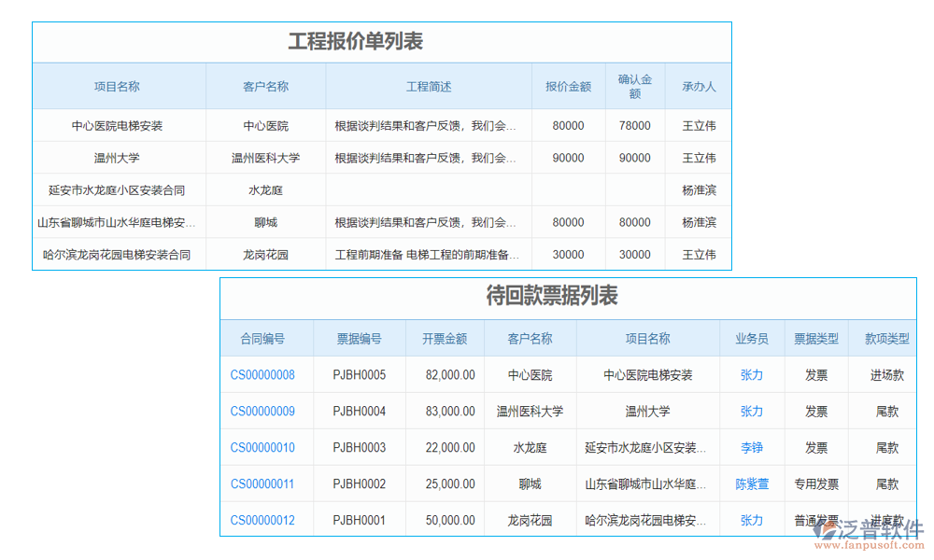Click the 项目名称 header in quotation list
The width and height of the screenshot is (934, 560).
[119, 85]
